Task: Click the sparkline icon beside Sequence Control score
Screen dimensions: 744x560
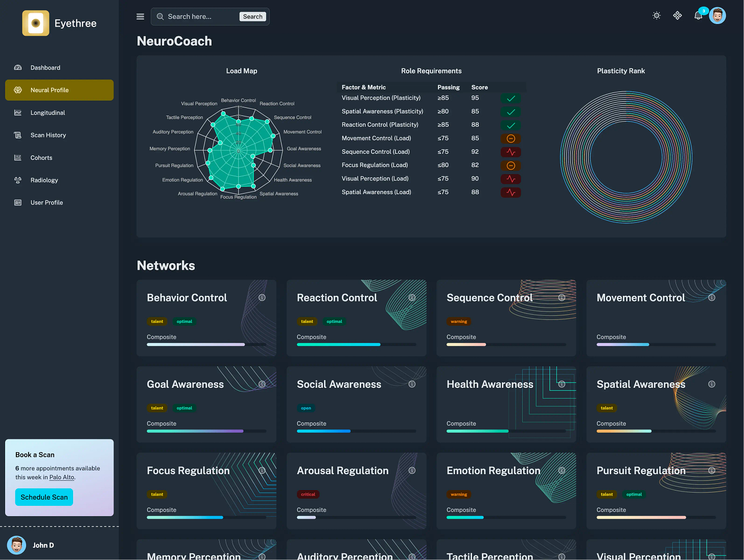Action: coord(510,152)
